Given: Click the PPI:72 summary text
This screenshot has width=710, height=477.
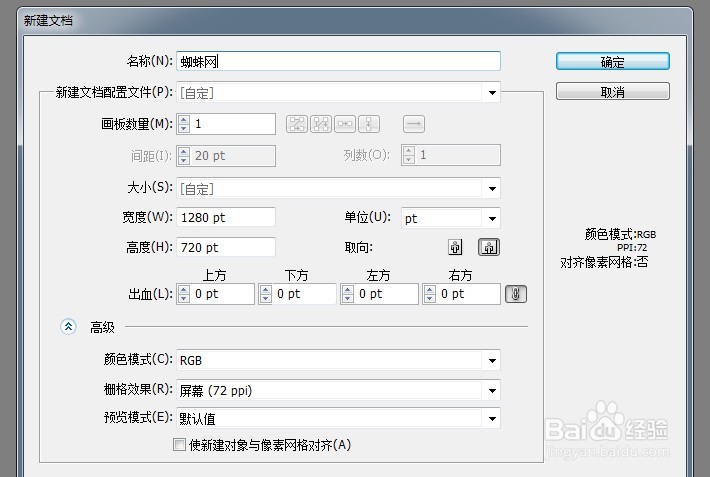Looking at the screenshot, I should 632,248.
